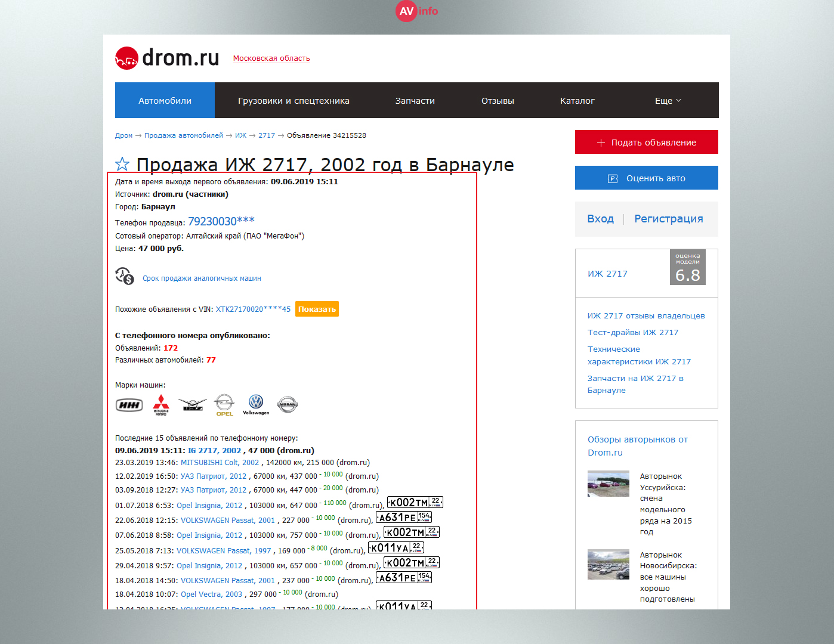Click the Подать объявление button
The image size is (834, 644).
pyautogui.click(x=647, y=142)
